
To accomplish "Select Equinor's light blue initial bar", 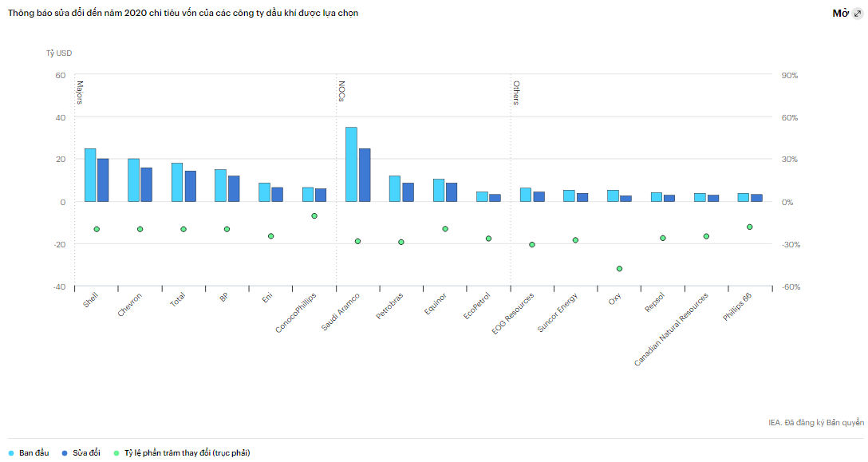I will [x=439, y=190].
